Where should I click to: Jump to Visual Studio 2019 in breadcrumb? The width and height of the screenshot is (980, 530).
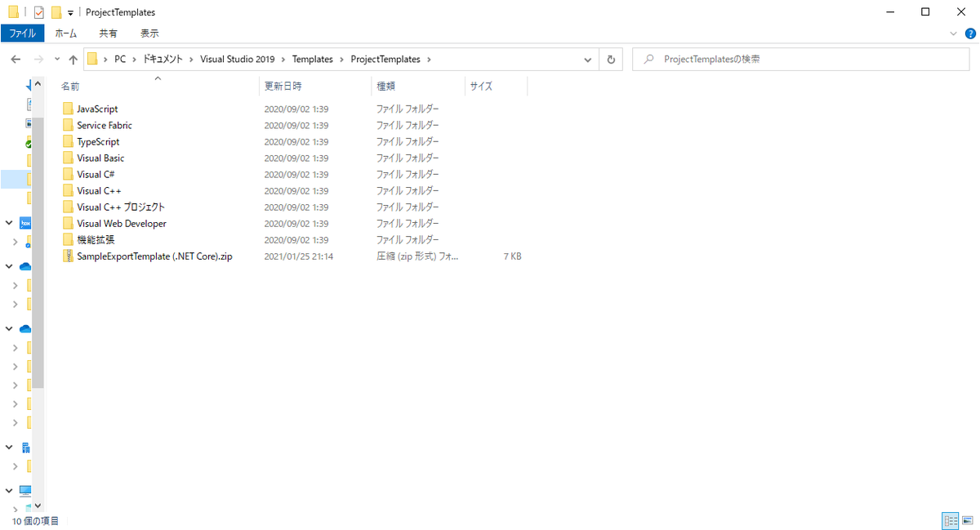pos(238,60)
